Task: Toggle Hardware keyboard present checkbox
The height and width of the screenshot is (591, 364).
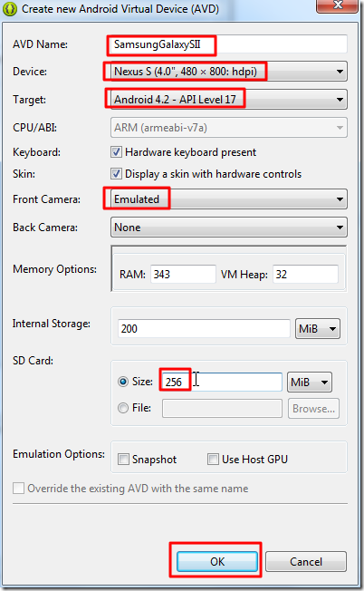Action: pos(116,152)
